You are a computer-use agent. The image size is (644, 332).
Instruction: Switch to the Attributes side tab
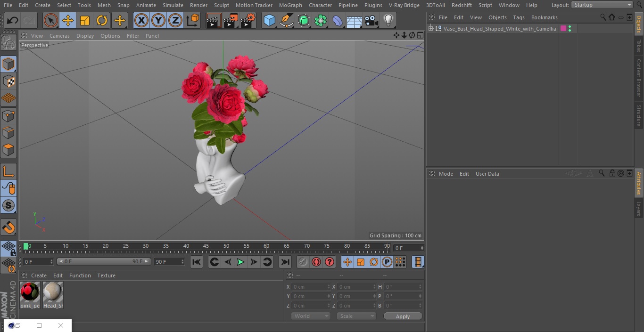[x=639, y=183]
